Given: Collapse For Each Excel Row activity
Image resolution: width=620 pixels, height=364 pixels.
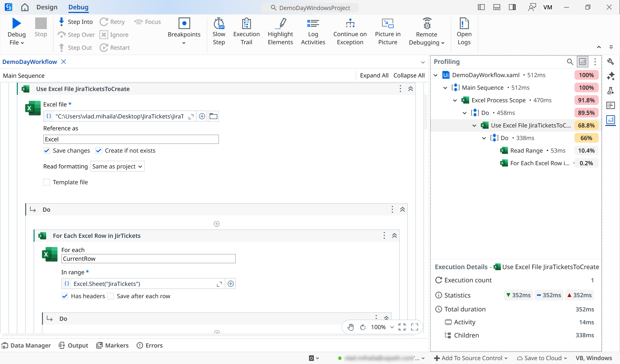Looking at the screenshot, I should coord(394,236).
